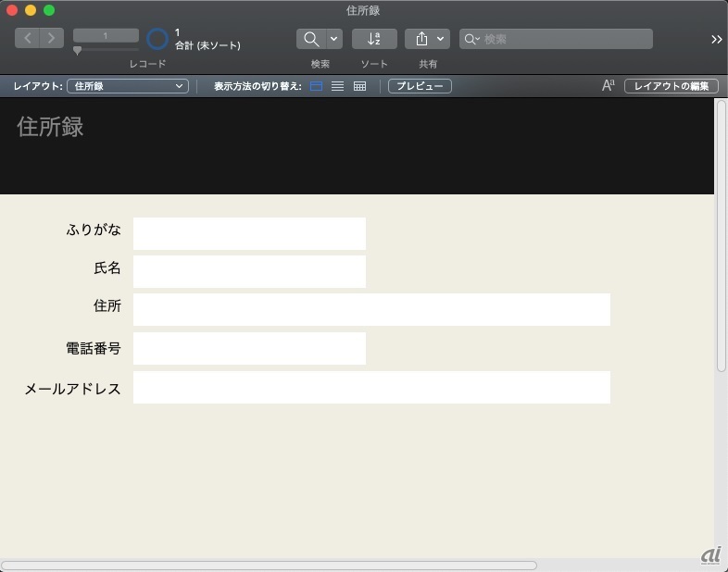Open the quick search magnifier options

coord(471,40)
